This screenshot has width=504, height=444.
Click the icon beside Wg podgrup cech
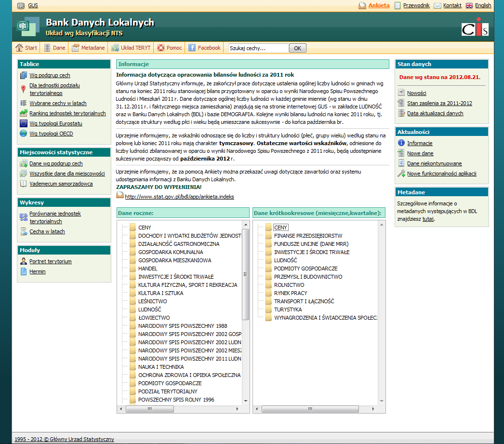24,75
